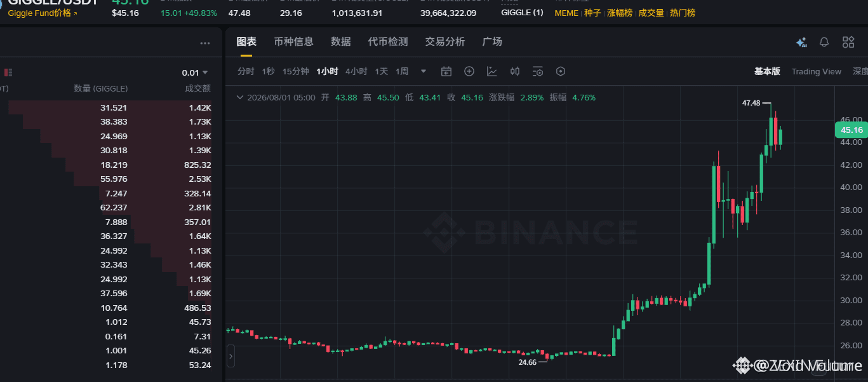868x382 pixels.
Task: Click the date range calendar icon
Action: (x=446, y=71)
